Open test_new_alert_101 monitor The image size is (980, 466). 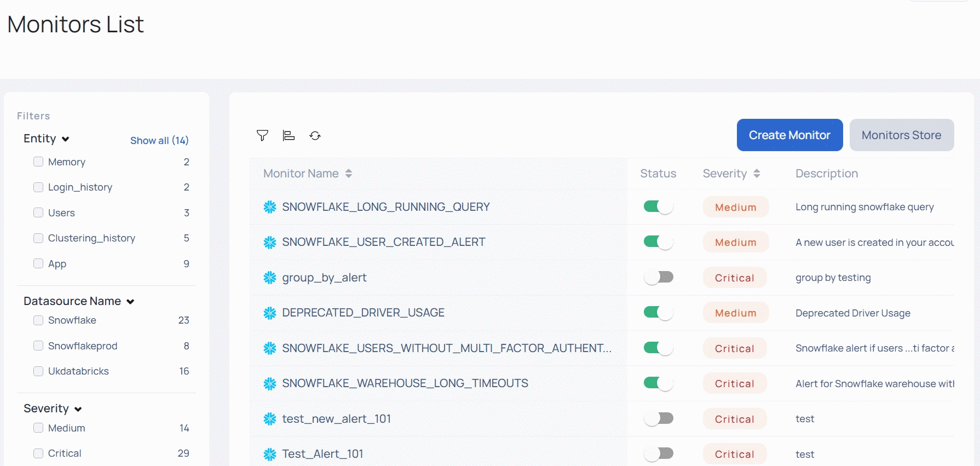coord(336,419)
